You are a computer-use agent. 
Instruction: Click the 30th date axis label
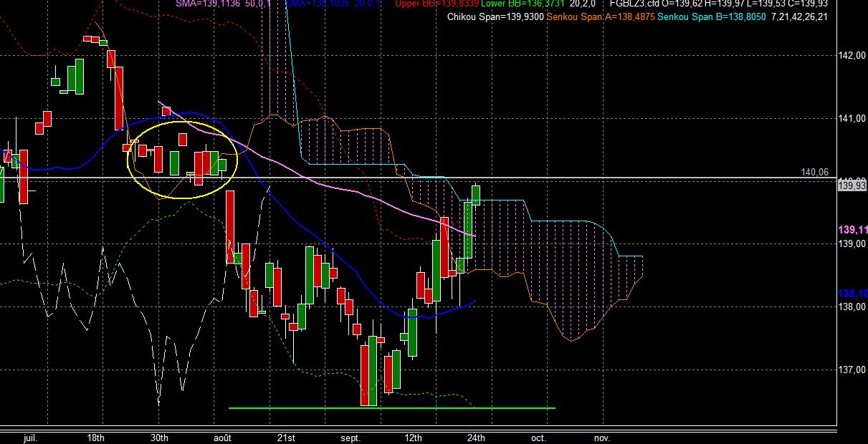click(159, 438)
